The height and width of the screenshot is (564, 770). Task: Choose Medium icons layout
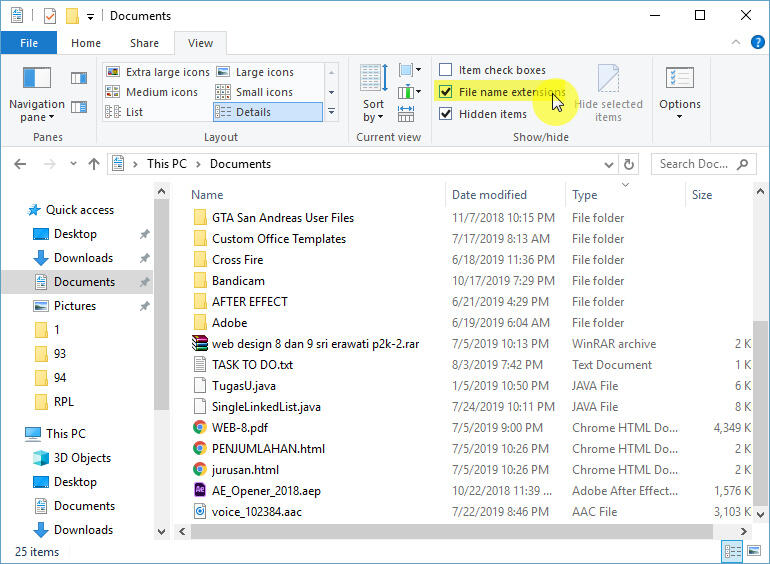(x=152, y=92)
